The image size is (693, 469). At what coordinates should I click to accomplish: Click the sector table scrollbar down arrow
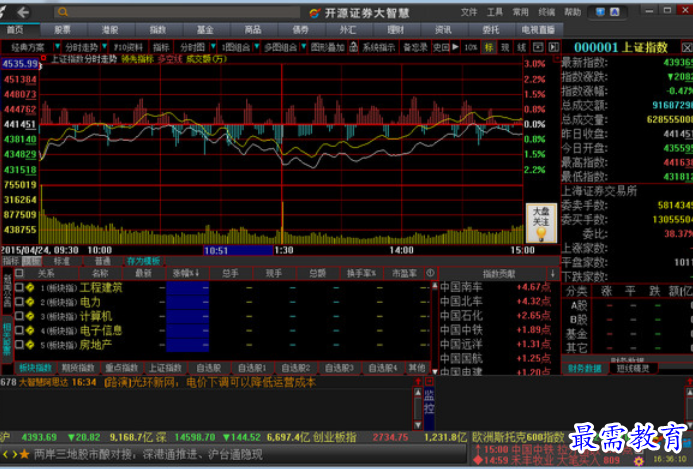(434, 371)
